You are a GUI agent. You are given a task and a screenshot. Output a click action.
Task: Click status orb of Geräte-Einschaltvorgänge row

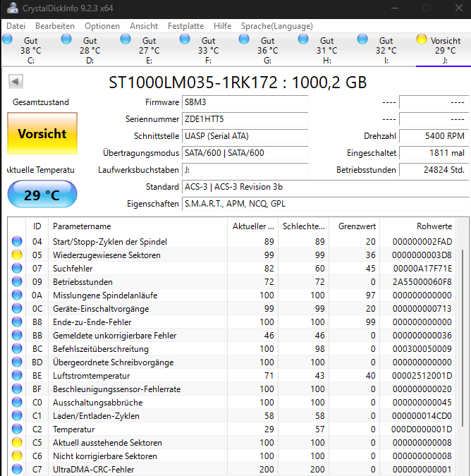17,308
